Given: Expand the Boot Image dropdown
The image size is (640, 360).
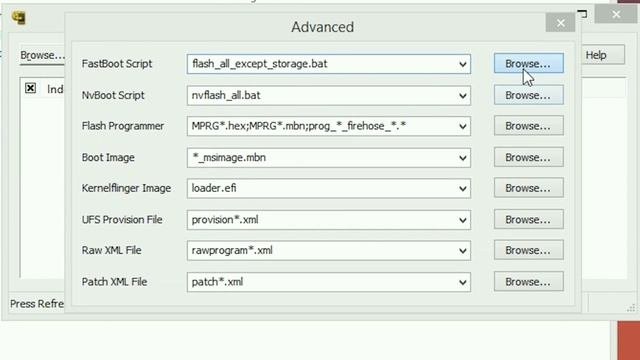Looking at the screenshot, I should [x=462, y=158].
